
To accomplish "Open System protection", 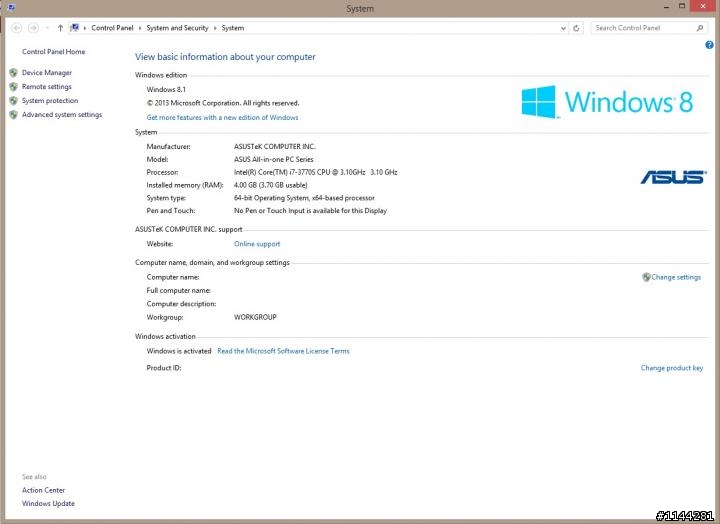I will coord(50,101).
